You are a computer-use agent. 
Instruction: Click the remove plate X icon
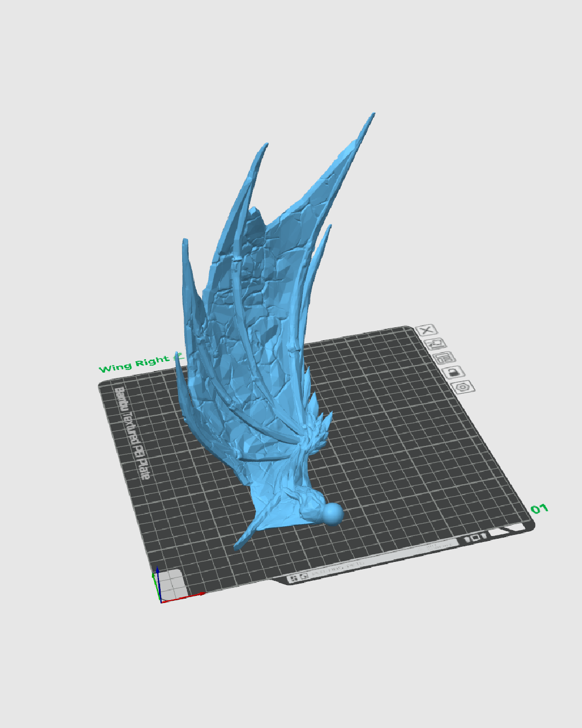point(426,331)
